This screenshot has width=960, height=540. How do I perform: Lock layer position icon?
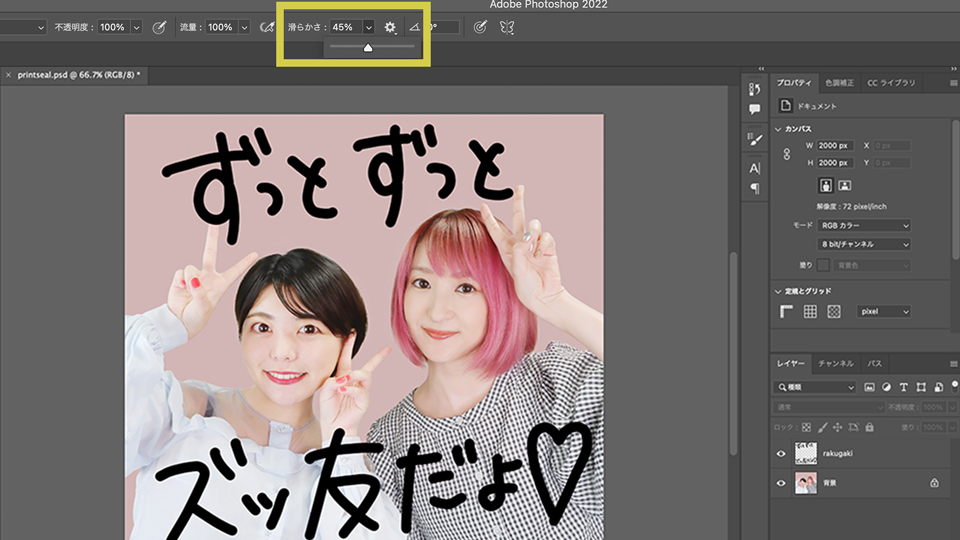[x=838, y=427]
